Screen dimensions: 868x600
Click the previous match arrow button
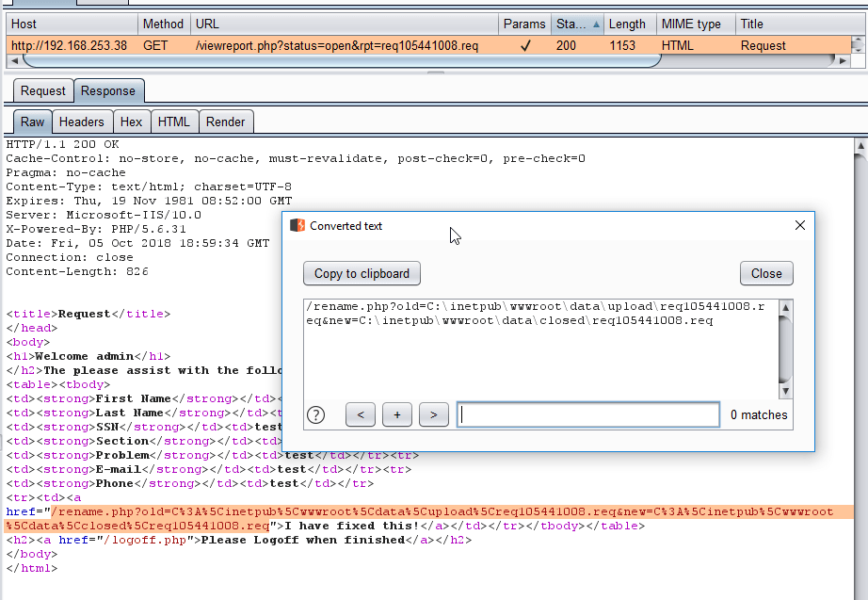coord(362,414)
